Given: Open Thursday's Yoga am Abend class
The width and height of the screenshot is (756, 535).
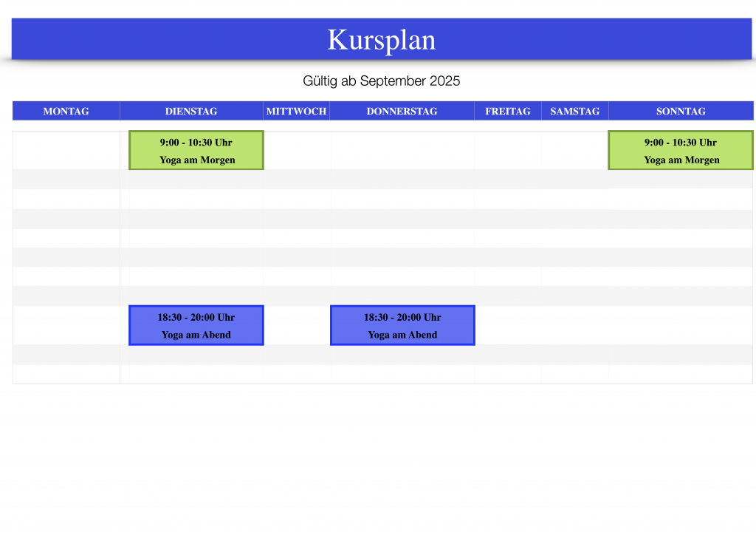Looking at the screenshot, I should (402, 325).
